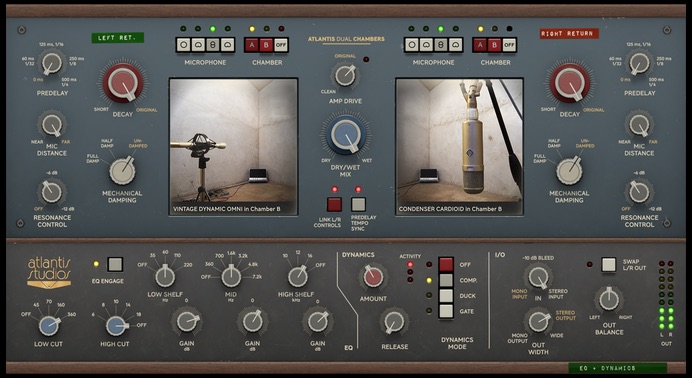
Task: Click the Vintage Dynamic Omni chamber image
Action: pos(233,146)
